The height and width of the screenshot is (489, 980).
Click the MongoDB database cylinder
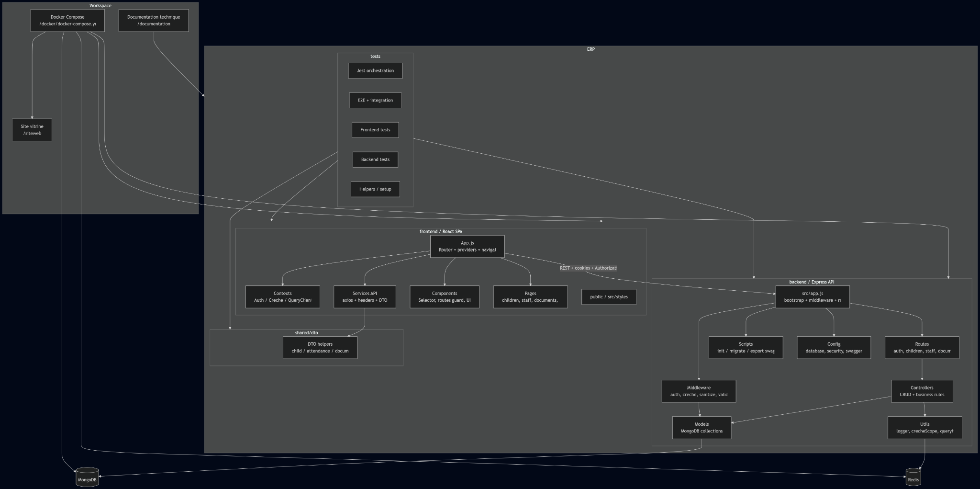(x=87, y=477)
